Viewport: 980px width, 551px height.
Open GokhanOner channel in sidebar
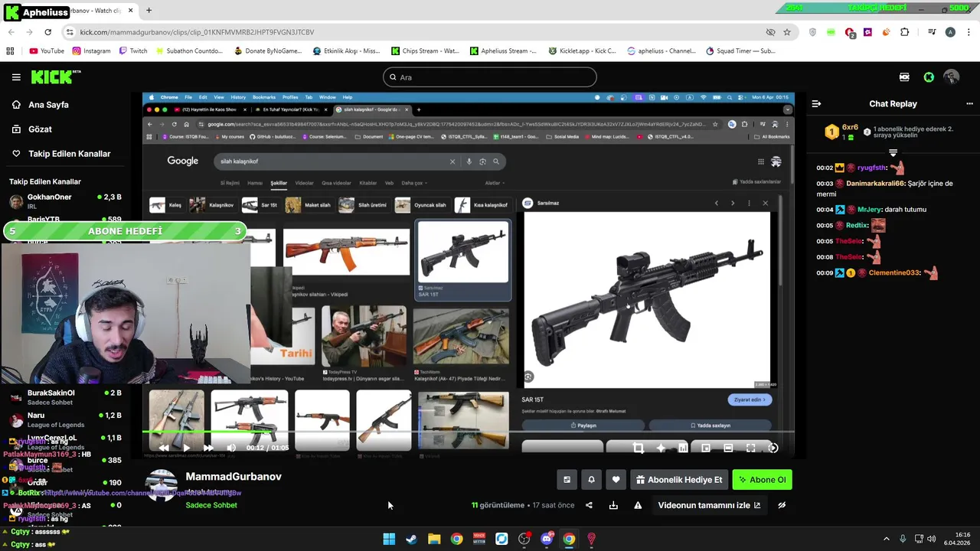coord(65,201)
